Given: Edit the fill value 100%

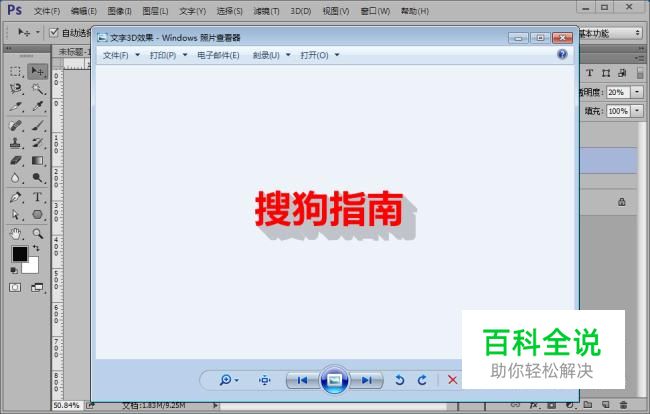Looking at the screenshot, I should tap(618, 111).
